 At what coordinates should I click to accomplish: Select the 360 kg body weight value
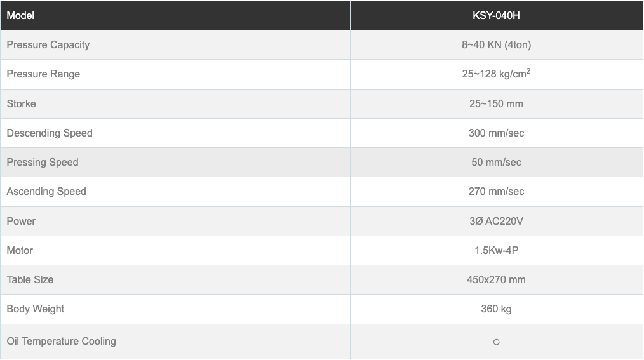496,309
